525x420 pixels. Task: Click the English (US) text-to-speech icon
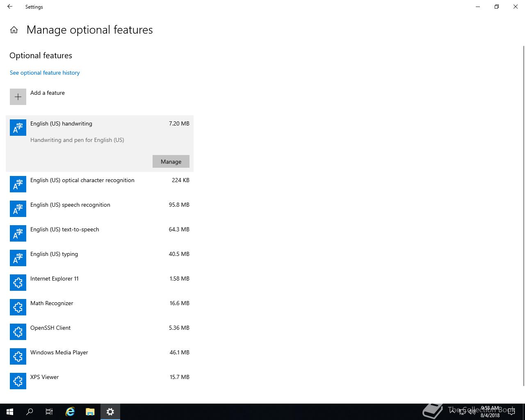[x=18, y=233]
